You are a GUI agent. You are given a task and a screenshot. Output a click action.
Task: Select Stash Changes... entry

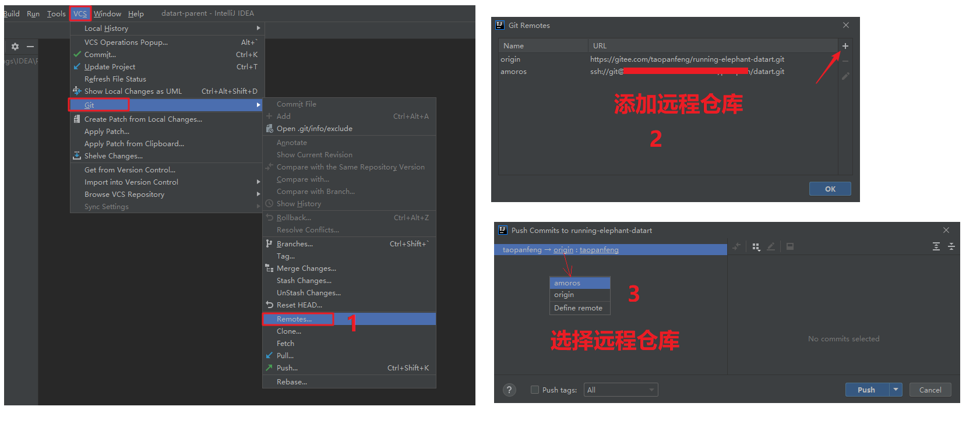point(349,280)
